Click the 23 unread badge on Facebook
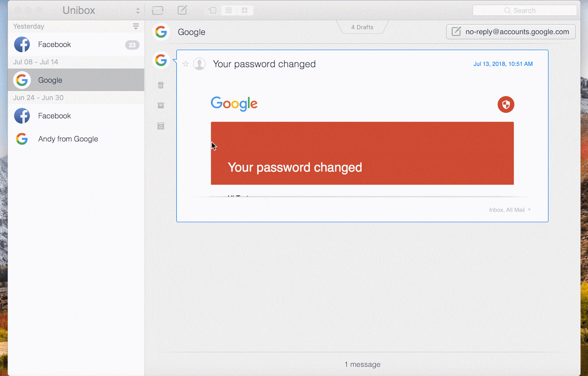This screenshot has height=376, width=588. click(x=132, y=45)
